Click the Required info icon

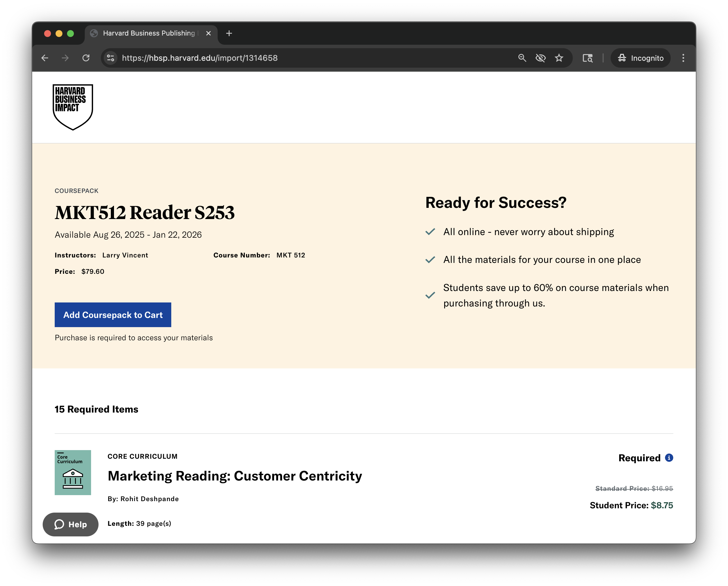(668, 458)
